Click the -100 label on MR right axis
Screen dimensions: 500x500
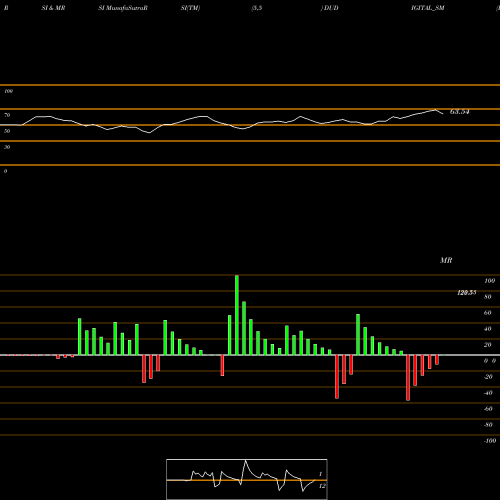[490, 441]
